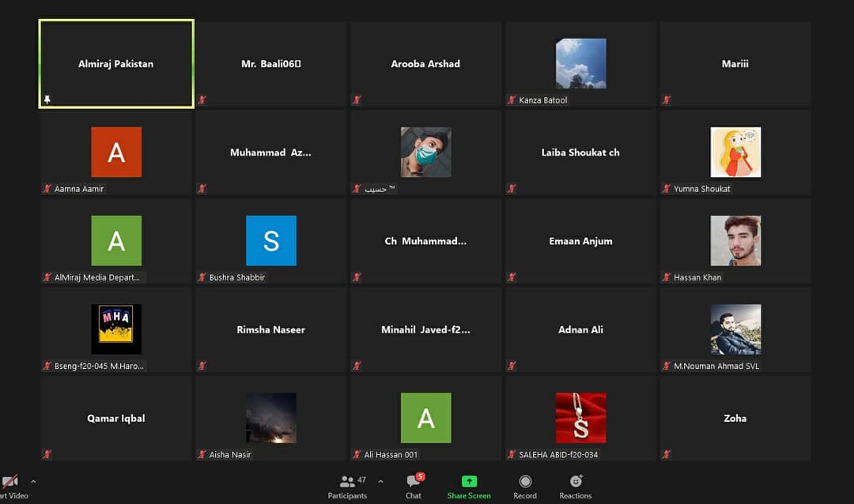Click the muted mic icon on Mr. Baali06 tile

tap(202, 100)
